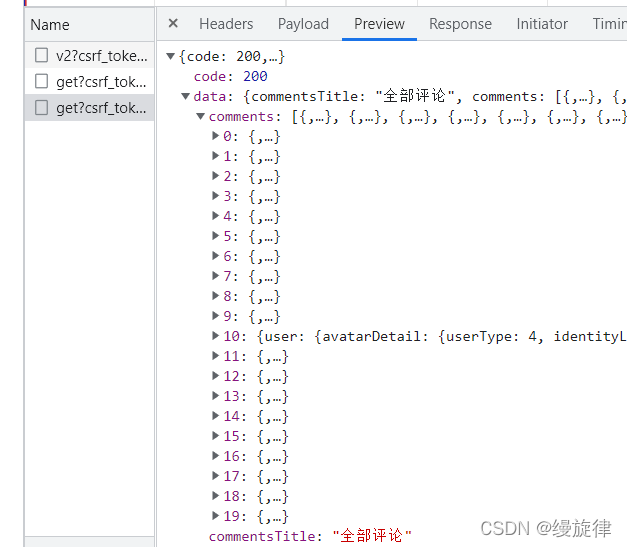Image resolution: width=627 pixels, height=547 pixels.
Task: Collapse the root {code: 200,…} object
Action: point(171,56)
